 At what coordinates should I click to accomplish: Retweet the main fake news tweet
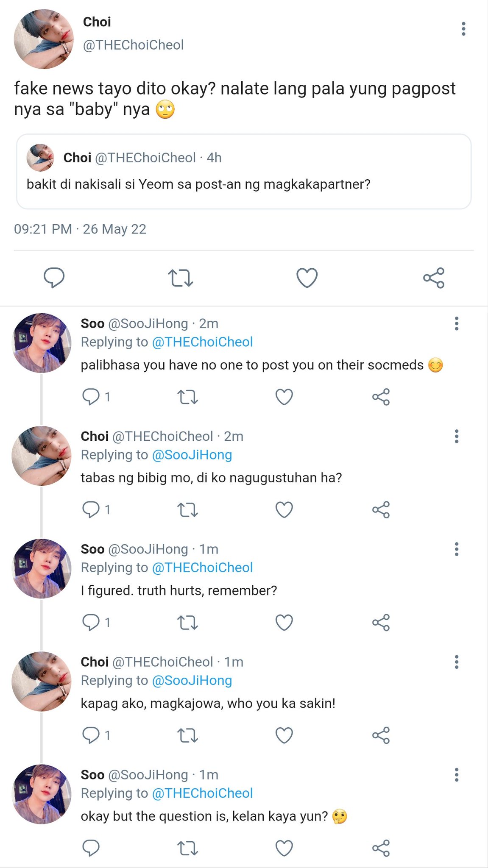point(181,278)
